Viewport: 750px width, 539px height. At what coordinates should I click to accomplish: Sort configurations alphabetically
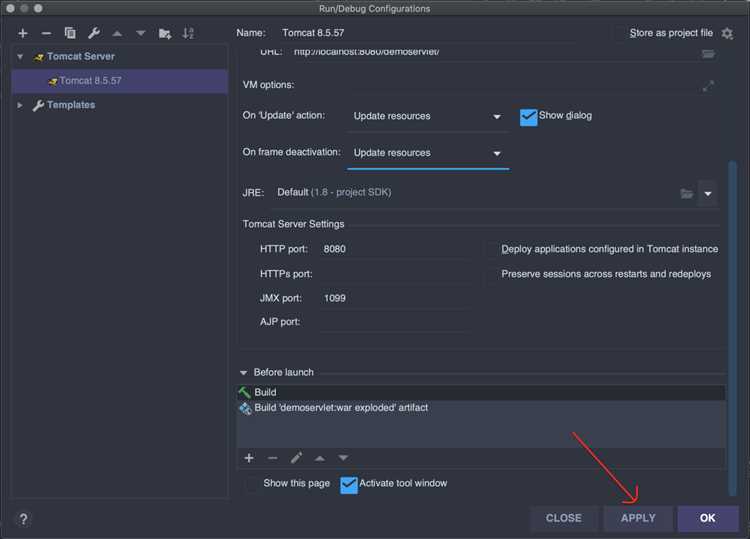[188, 33]
